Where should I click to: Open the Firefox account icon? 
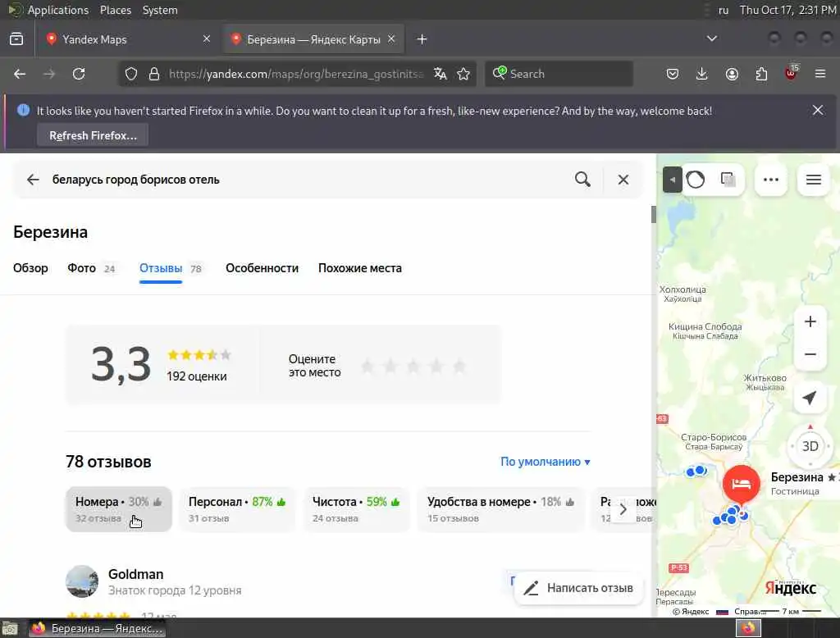point(732,74)
